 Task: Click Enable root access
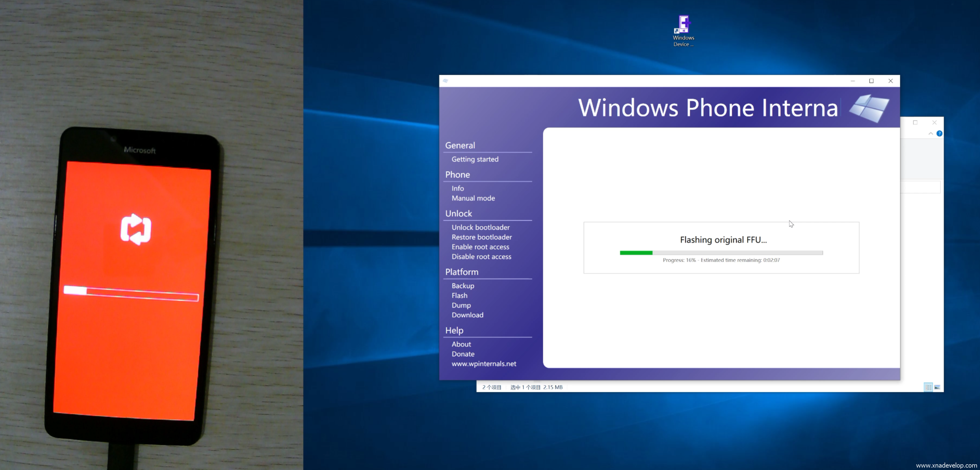click(x=480, y=247)
